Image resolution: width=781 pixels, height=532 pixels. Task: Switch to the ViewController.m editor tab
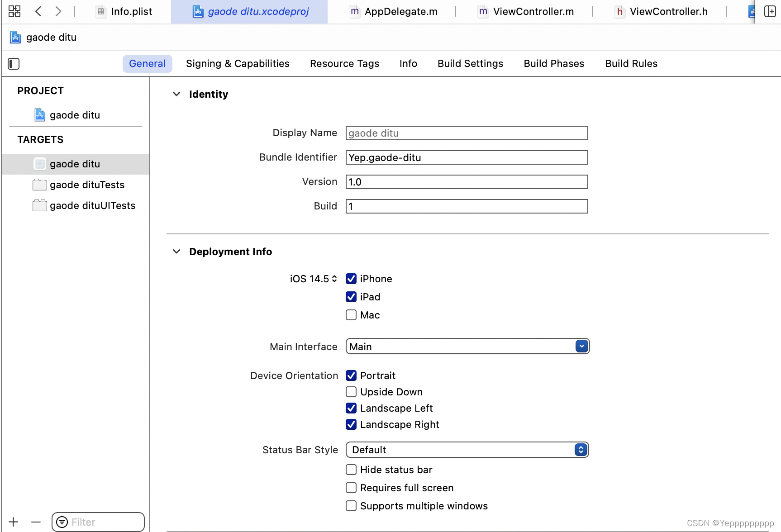tap(526, 11)
